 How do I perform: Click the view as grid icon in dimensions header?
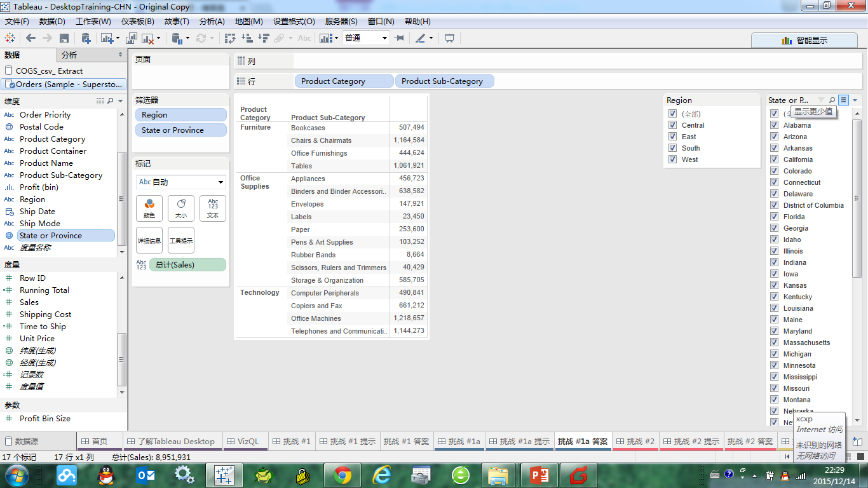point(100,101)
